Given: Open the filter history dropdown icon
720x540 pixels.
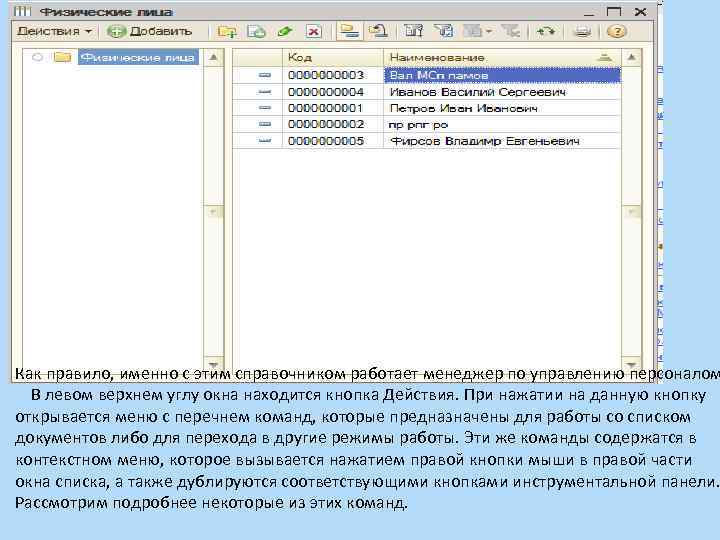Looking at the screenshot, I should [478, 32].
